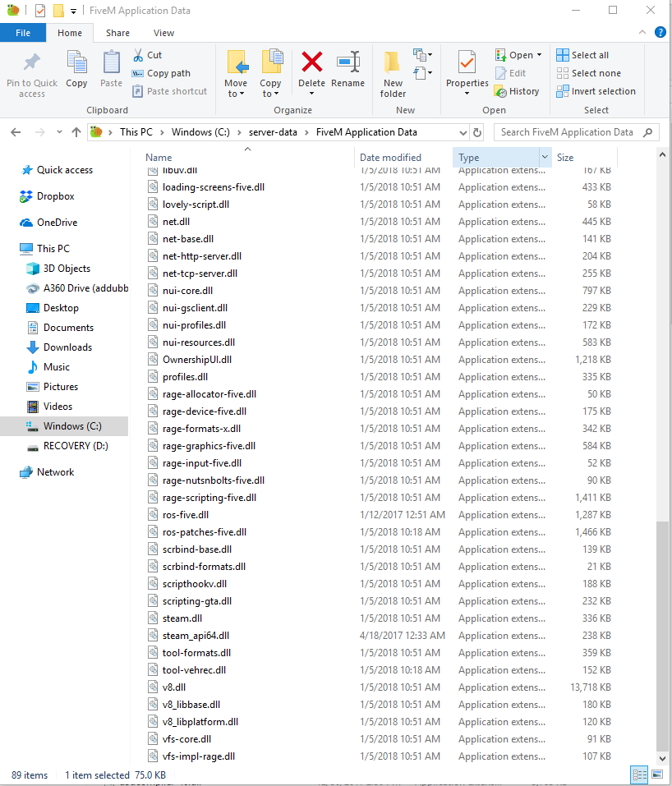The image size is (672, 786).
Task: Open the Recent locations dropdown arrow
Action: coord(59,132)
